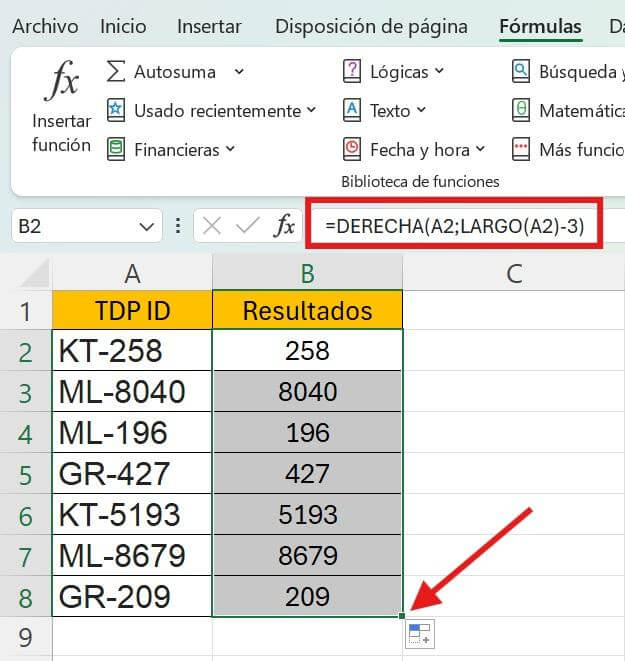Click the Select All corner triangle
625x661 pixels.
35,274
